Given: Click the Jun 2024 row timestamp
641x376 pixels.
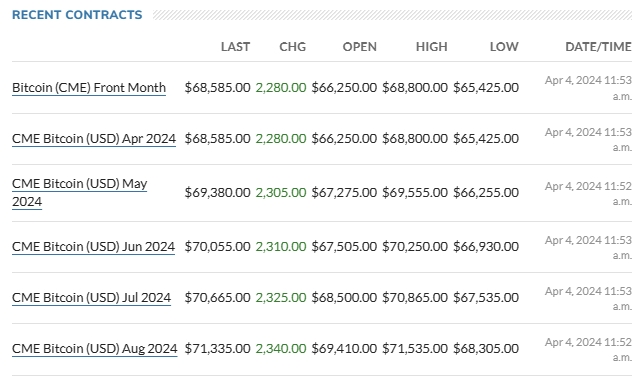Looking at the screenshot, I should pos(588,247).
